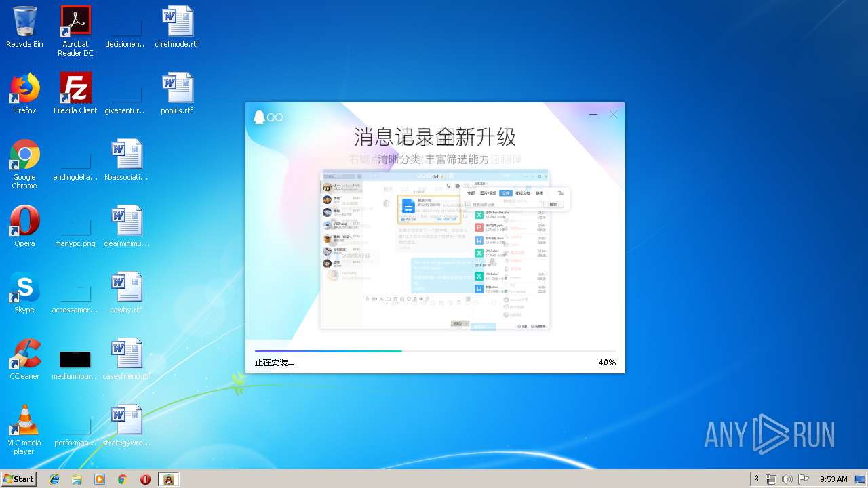Image resolution: width=868 pixels, height=488 pixels.
Task: Select the endingdefa... desktop file
Action: click(75, 165)
